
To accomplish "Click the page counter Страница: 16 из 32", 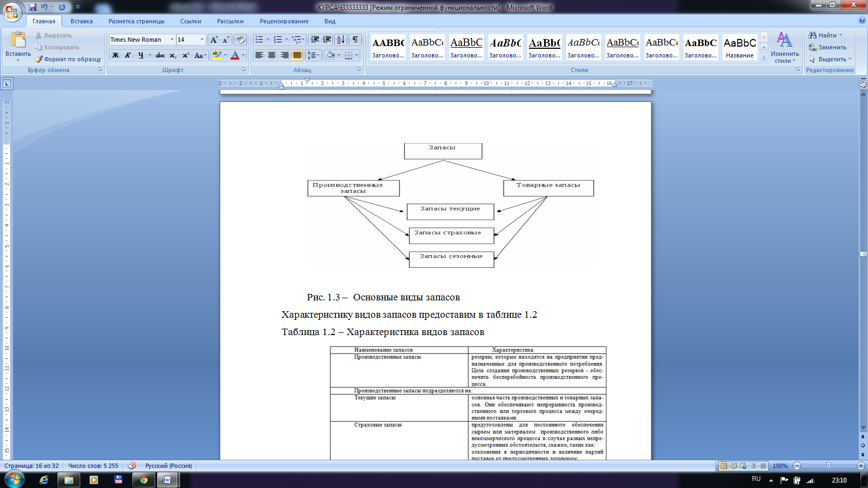I will pos(31,466).
